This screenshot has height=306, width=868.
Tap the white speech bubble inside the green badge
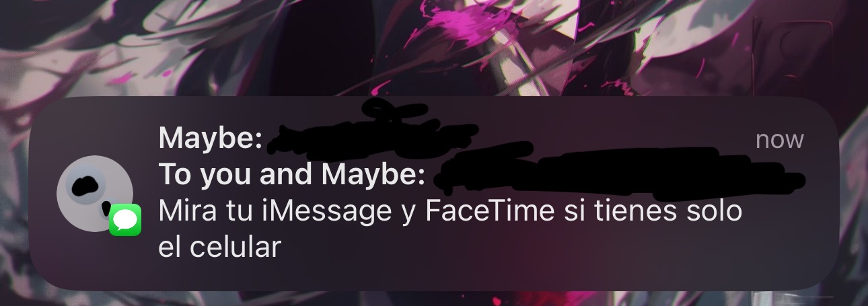(x=125, y=220)
